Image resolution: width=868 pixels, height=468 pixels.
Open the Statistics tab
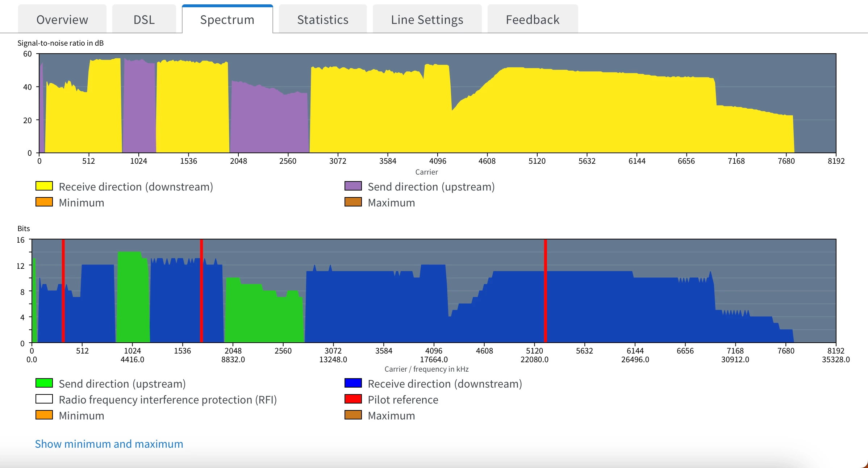click(322, 20)
